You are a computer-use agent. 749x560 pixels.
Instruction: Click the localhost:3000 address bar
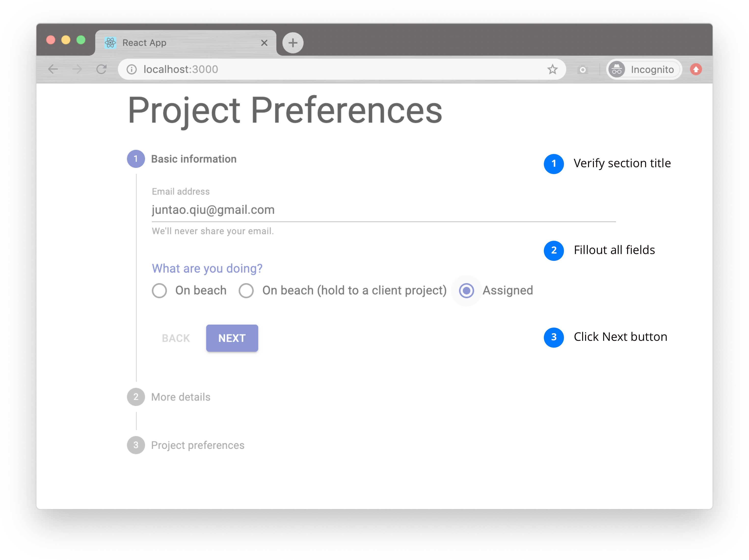[339, 69]
